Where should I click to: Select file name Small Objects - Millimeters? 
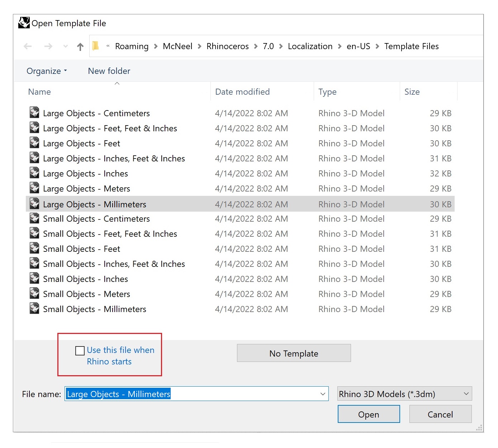95,309
